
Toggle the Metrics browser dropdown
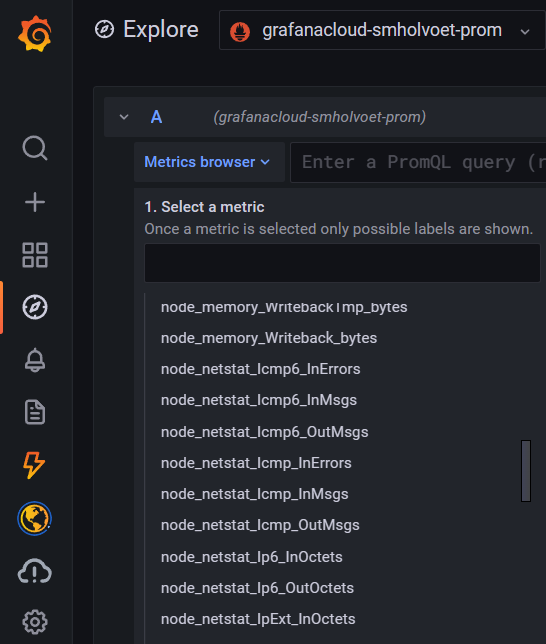[x=209, y=162]
